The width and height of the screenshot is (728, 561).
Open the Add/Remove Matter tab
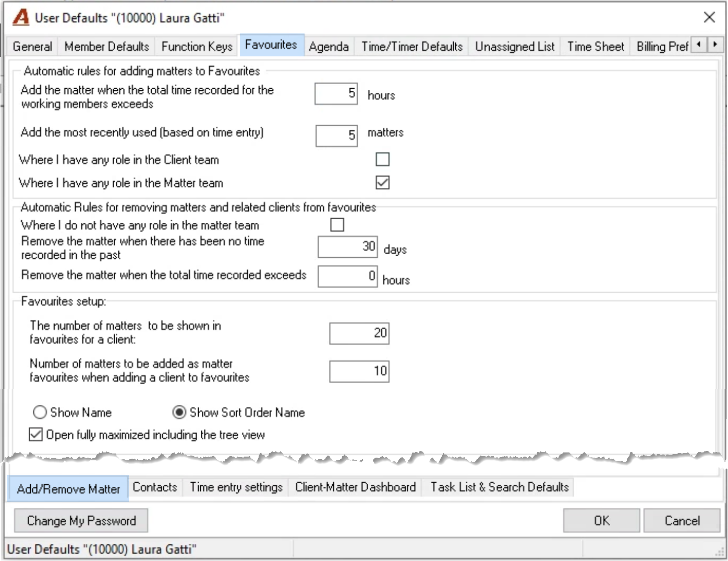click(x=68, y=489)
